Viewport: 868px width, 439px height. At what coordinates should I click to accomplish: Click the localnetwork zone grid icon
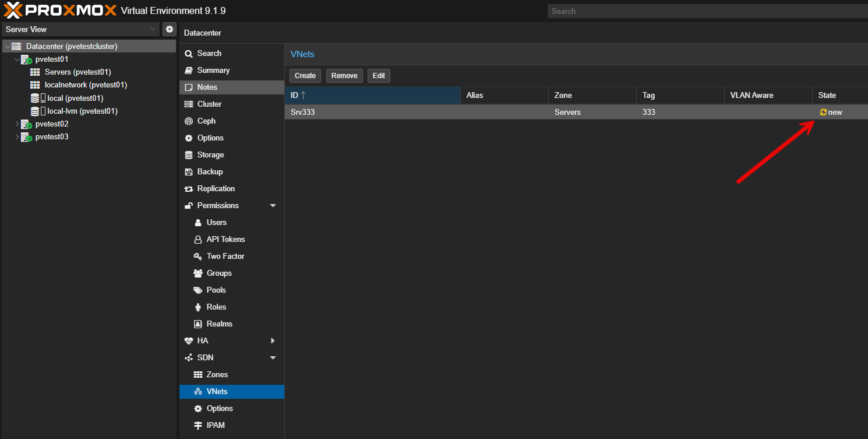(x=35, y=85)
